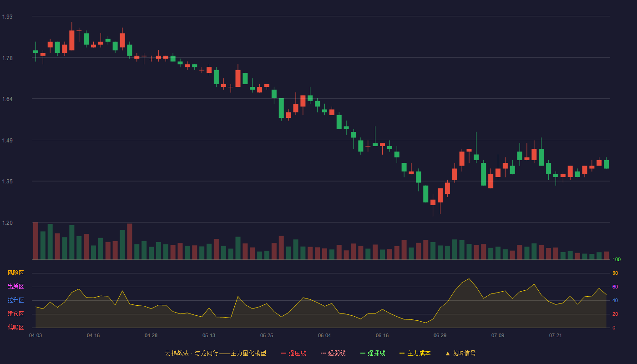Select the 06-04 date label
The height and width of the screenshot is (364, 637).
[x=324, y=335]
